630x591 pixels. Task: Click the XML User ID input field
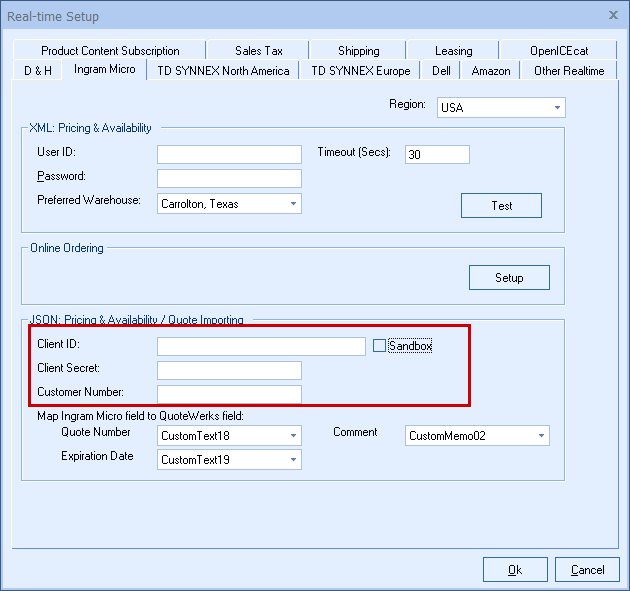tap(229, 154)
